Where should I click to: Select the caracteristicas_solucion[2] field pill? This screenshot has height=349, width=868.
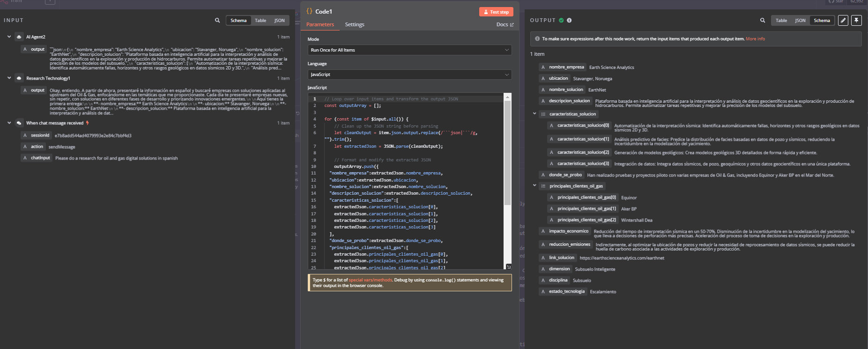579,152
